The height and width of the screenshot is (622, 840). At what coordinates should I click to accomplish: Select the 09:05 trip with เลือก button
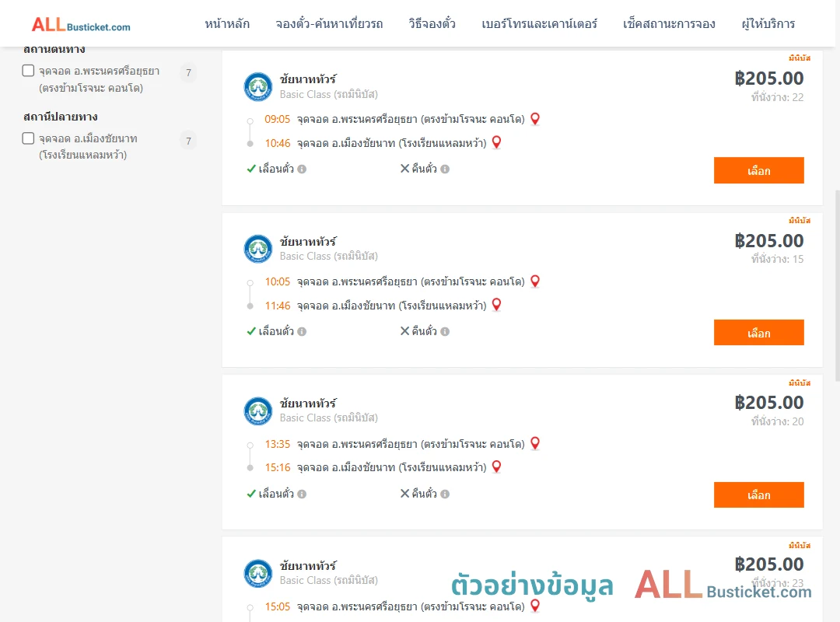[758, 170]
